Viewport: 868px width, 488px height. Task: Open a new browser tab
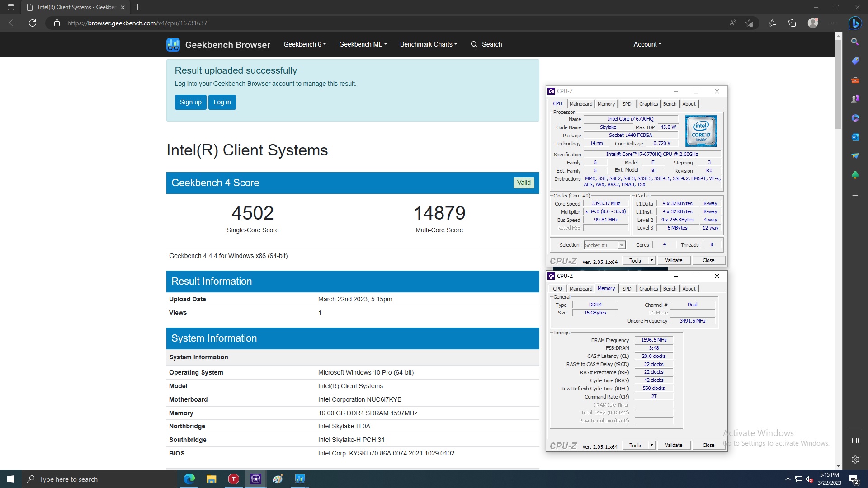coord(138,7)
